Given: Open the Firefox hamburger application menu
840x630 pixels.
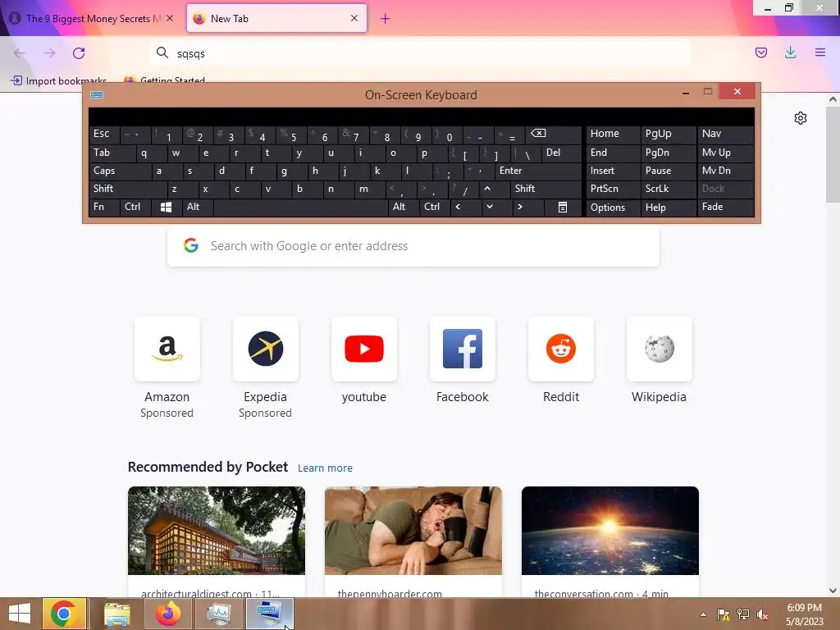Looking at the screenshot, I should 820,52.
